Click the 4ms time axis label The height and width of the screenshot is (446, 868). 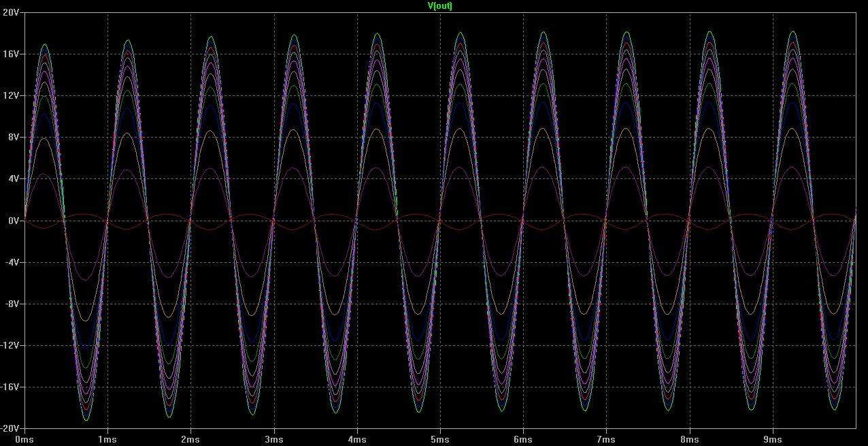click(356, 440)
